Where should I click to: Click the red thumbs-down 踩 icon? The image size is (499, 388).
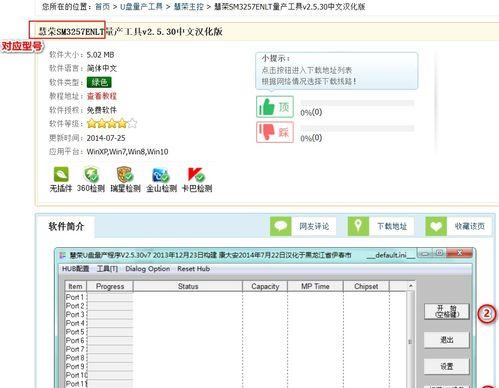pyautogui.click(x=275, y=132)
